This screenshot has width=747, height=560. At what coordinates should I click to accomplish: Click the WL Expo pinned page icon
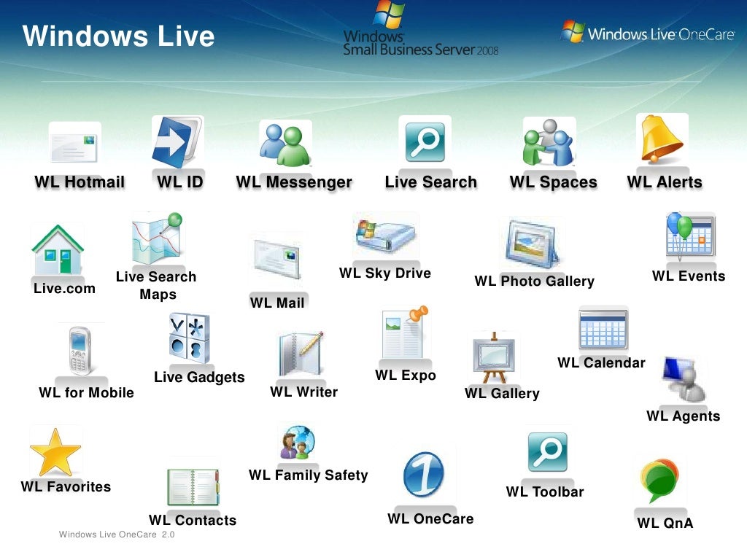(404, 332)
